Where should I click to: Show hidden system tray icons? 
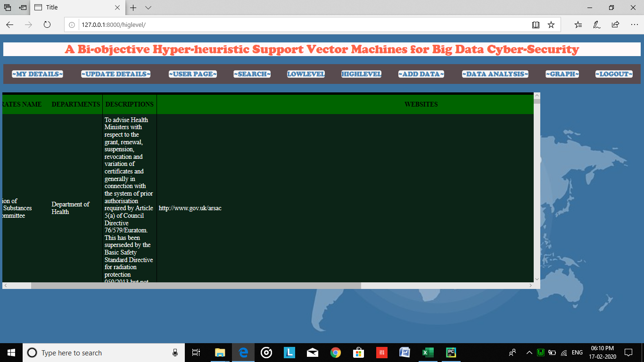tap(529, 353)
